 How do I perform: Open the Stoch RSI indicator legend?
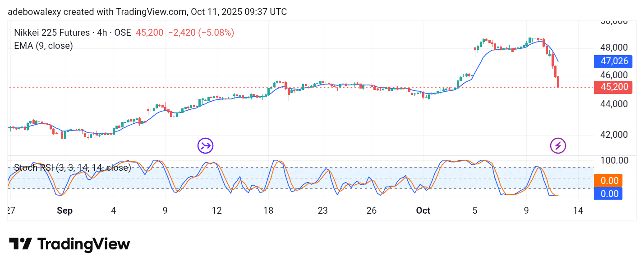tap(72, 168)
